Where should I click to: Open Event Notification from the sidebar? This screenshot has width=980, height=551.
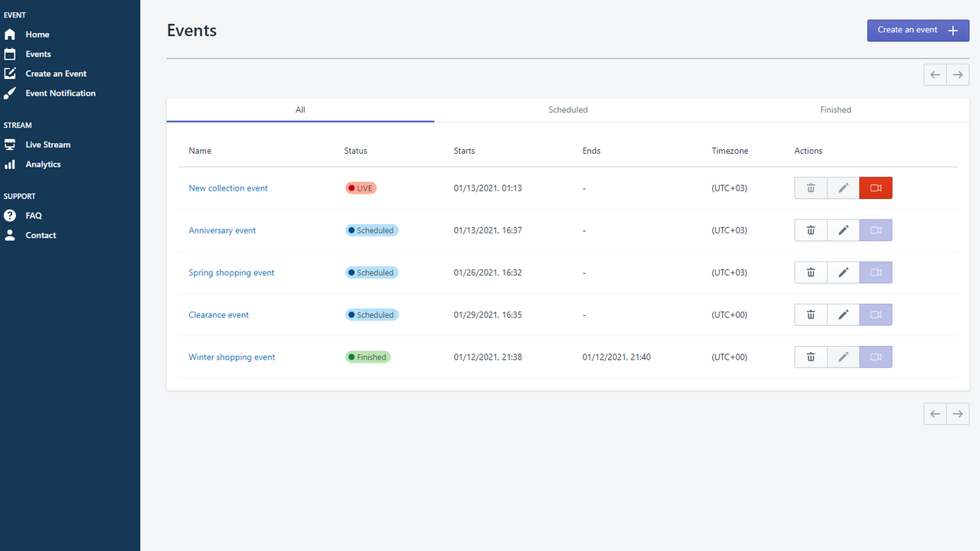click(x=11, y=93)
